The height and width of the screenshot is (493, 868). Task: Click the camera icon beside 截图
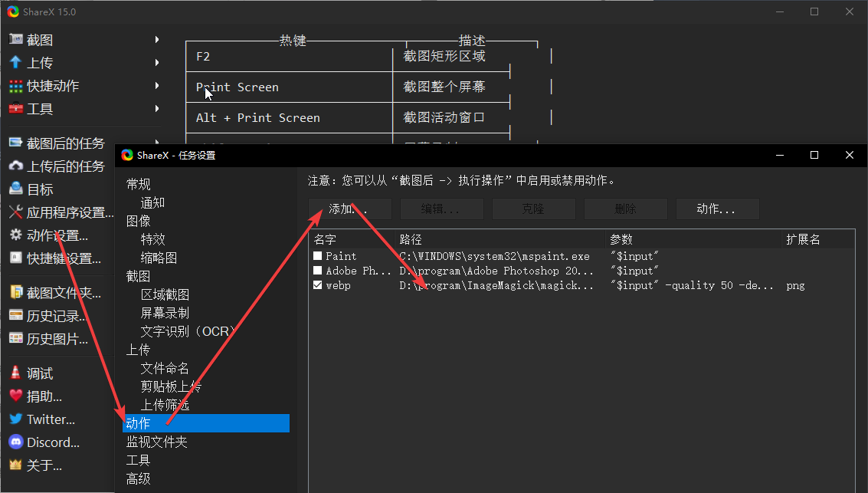pos(15,40)
